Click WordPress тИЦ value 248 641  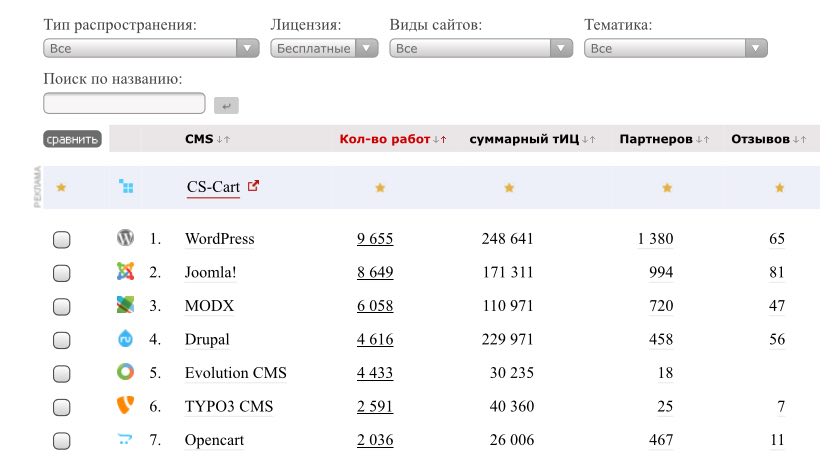[x=507, y=239]
